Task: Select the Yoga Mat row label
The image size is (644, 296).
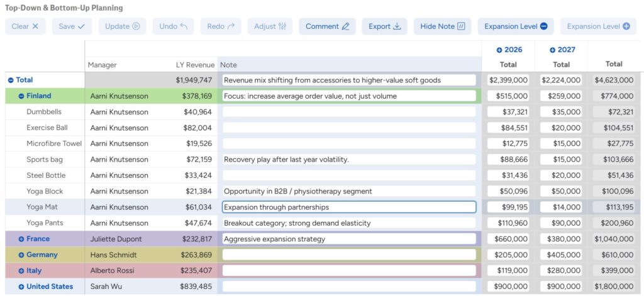Action: tap(42, 207)
